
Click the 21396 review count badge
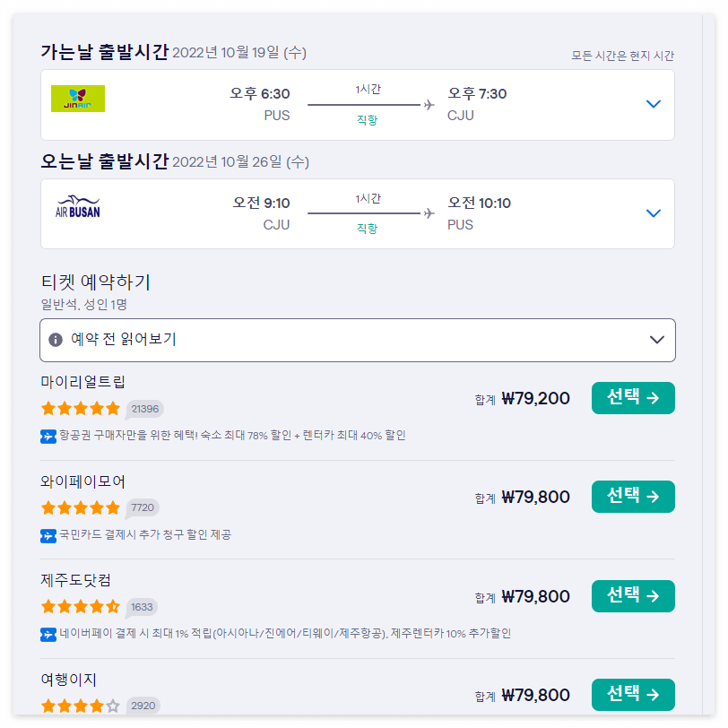pos(143,408)
